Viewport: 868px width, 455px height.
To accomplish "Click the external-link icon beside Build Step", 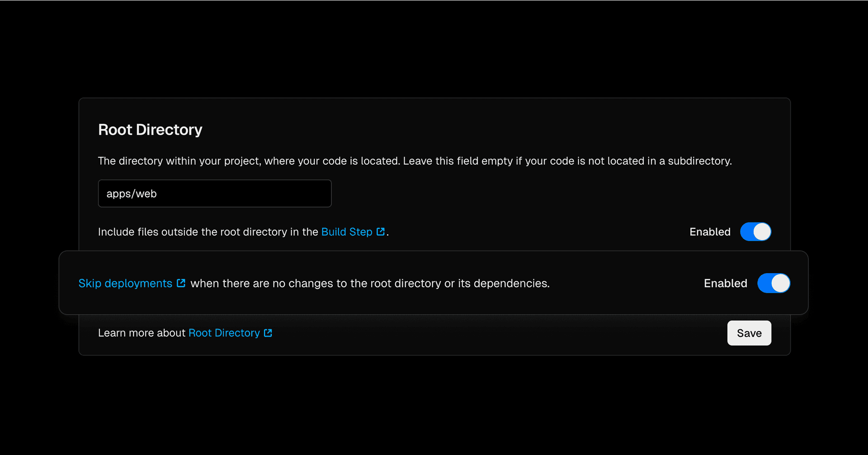I will [x=381, y=232].
